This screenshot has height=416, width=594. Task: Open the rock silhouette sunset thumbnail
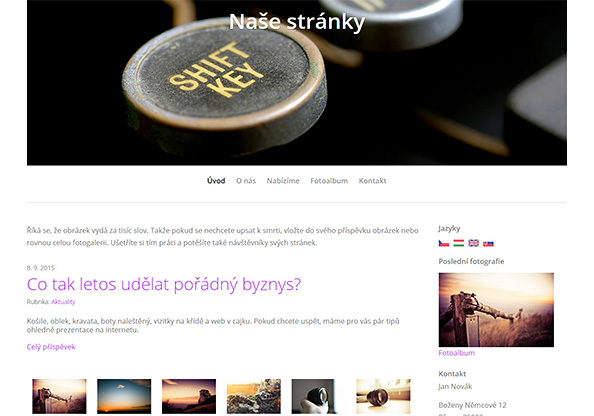coord(189,396)
